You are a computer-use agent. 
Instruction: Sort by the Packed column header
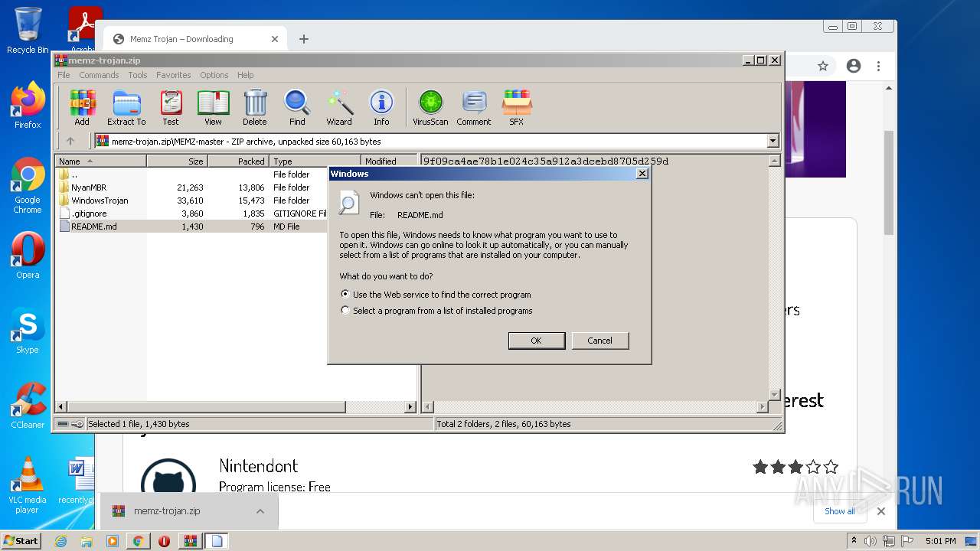239,161
